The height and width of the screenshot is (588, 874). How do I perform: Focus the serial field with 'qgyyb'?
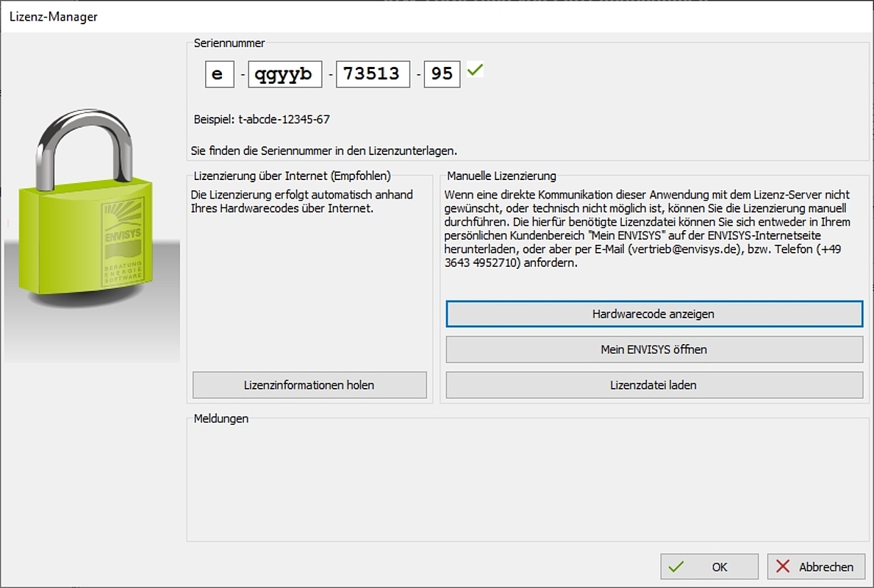[x=284, y=74]
